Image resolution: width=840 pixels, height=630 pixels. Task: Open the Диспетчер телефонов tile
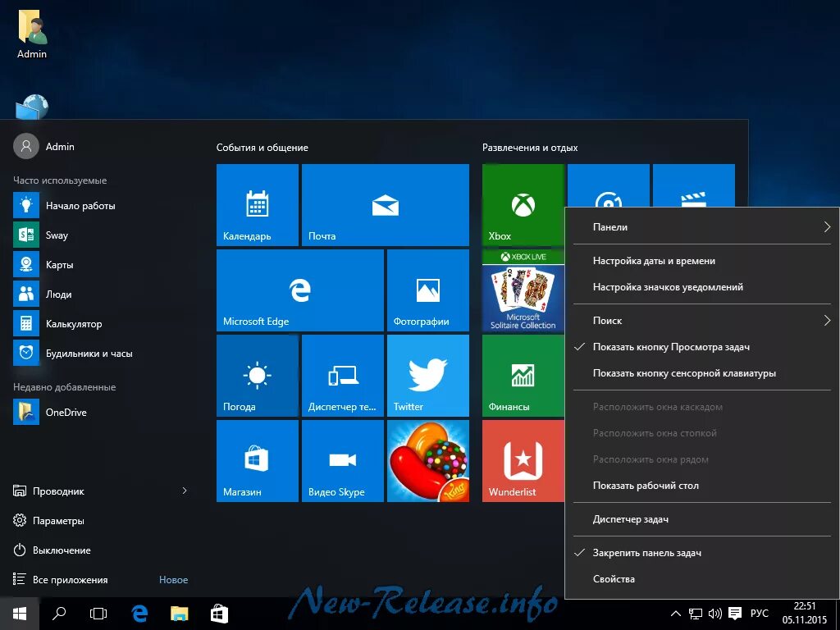pyautogui.click(x=343, y=376)
